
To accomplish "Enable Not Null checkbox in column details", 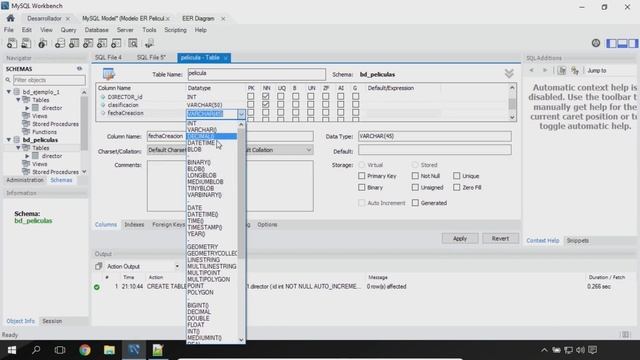I will coord(415,176).
